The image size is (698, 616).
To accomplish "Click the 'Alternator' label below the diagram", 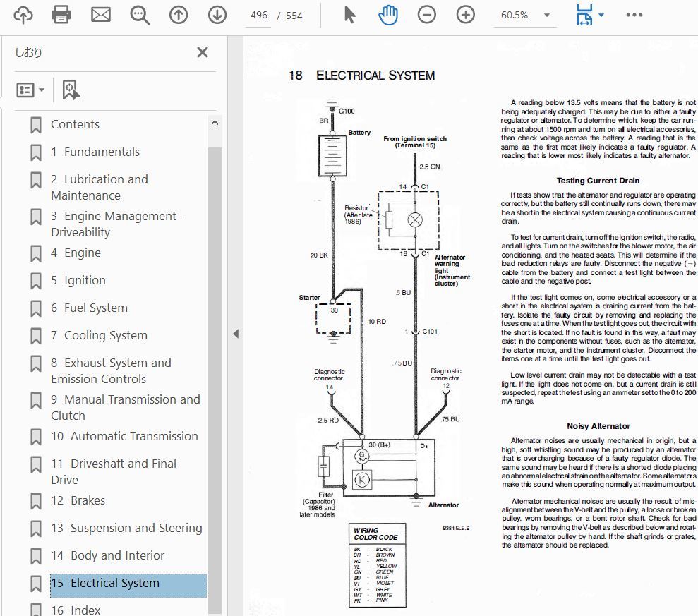I will pos(443,505).
